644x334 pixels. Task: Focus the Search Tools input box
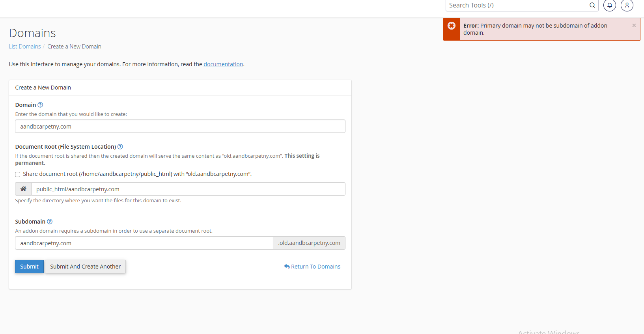pyautogui.click(x=517, y=5)
